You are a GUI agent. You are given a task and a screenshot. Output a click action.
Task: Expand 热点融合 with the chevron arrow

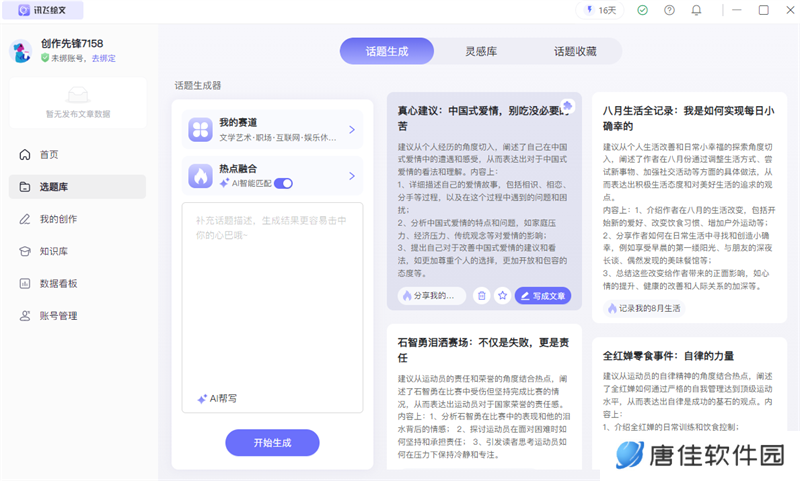pyautogui.click(x=352, y=176)
